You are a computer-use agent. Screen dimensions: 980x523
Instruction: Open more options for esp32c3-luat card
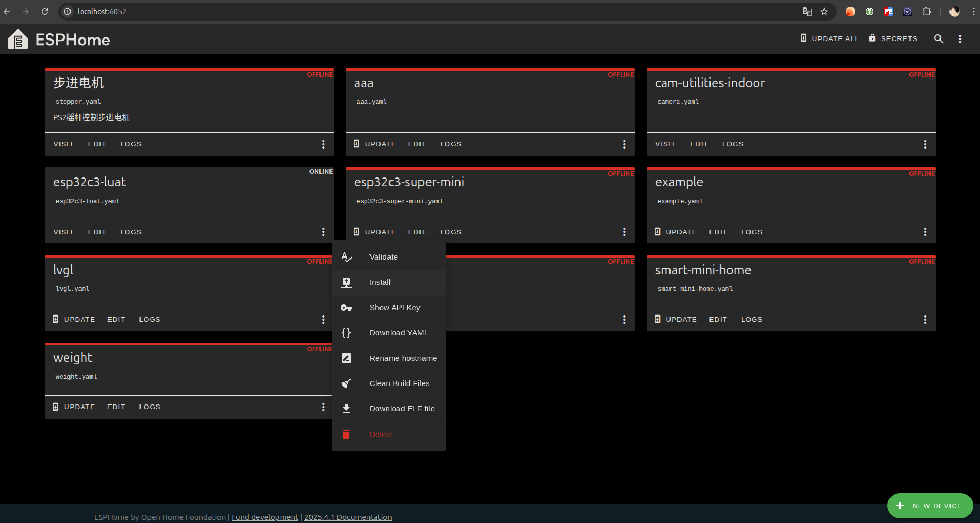click(x=323, y=232)
